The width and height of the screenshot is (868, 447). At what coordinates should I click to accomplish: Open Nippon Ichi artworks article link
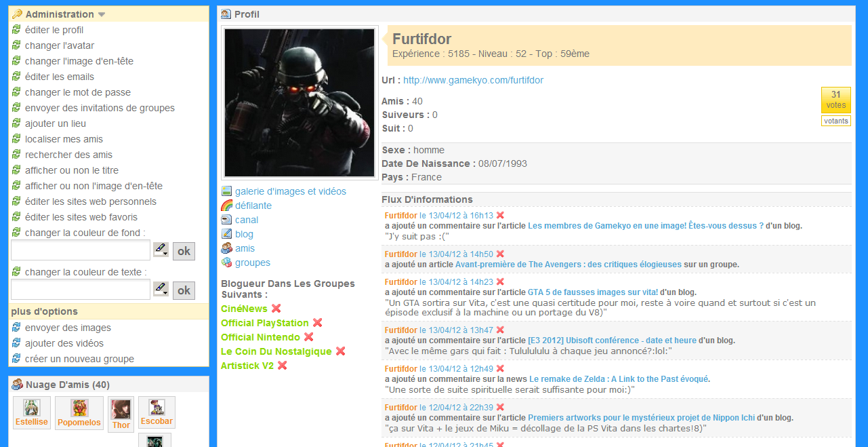[641, 418]
